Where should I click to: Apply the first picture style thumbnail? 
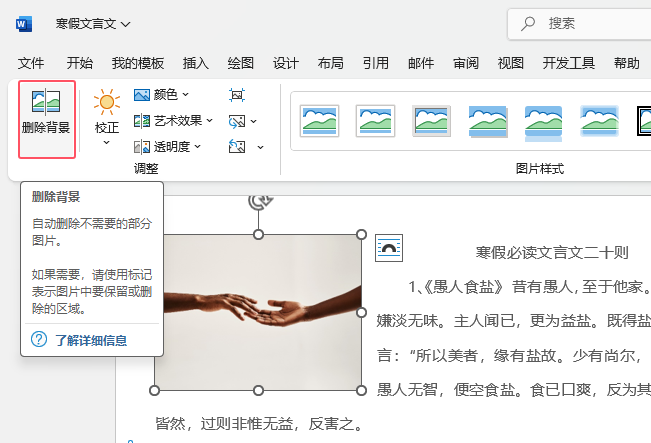pos(319,121)
